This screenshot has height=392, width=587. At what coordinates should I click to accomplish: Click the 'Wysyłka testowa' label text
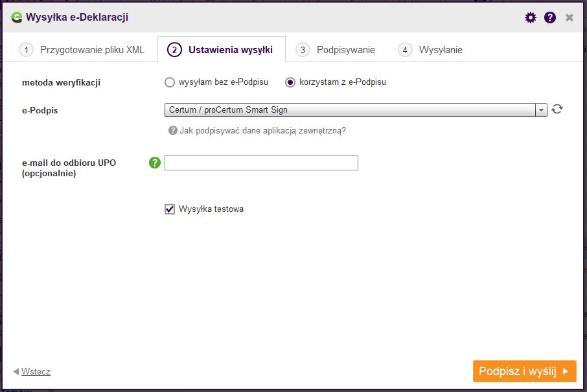click(211, 209)
